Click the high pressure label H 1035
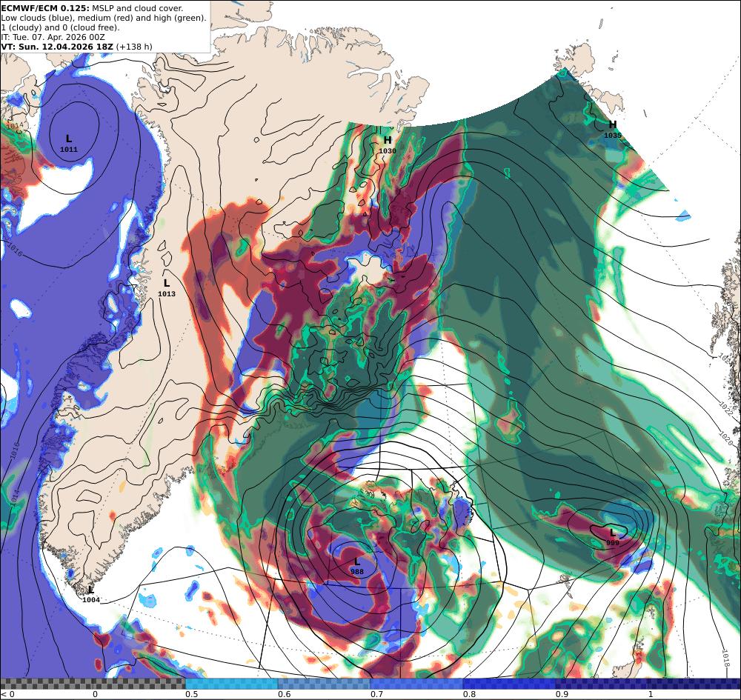 point(613,129)
